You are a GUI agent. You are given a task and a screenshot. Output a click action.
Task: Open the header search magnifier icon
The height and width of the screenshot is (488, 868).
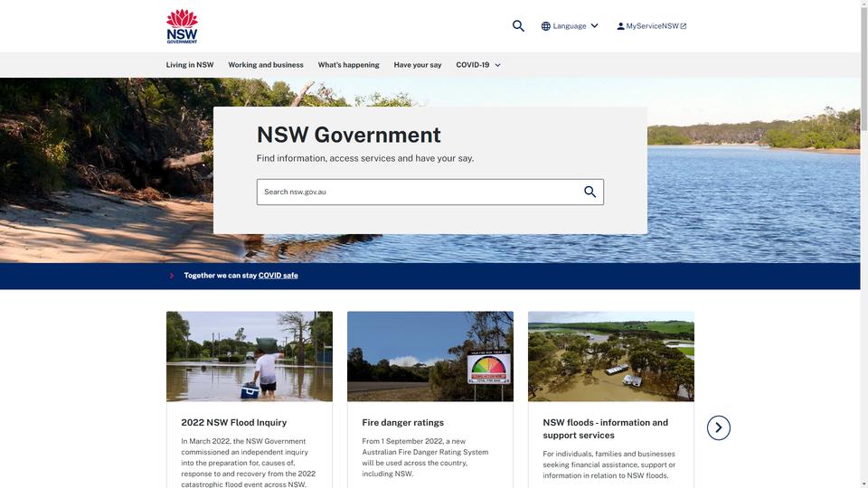[x=518, y=26]
